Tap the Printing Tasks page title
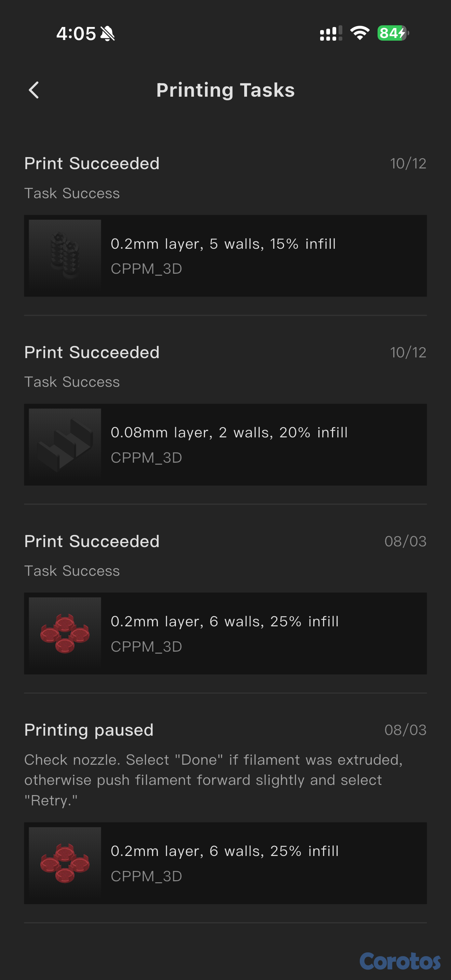Screen dimensions: 451x980 pyautogui.click(x=225, y=90)
